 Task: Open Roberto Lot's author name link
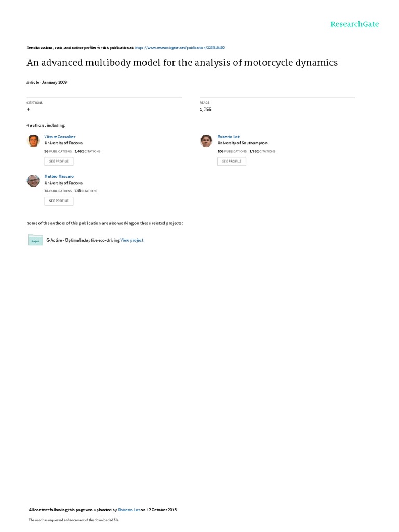coord(229,137)
